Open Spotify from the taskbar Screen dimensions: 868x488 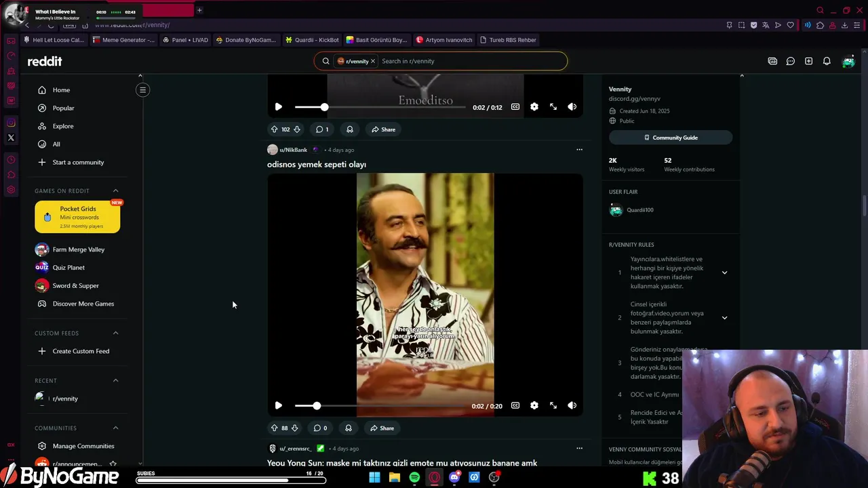414,477
